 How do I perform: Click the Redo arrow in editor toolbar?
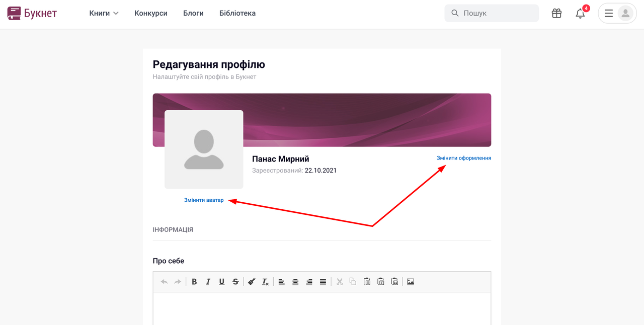178,282
